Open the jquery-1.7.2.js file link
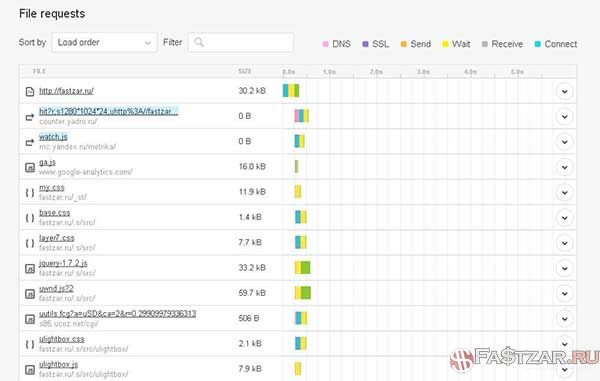The width and height of the screenshot is (600, 381). point(63,263)
